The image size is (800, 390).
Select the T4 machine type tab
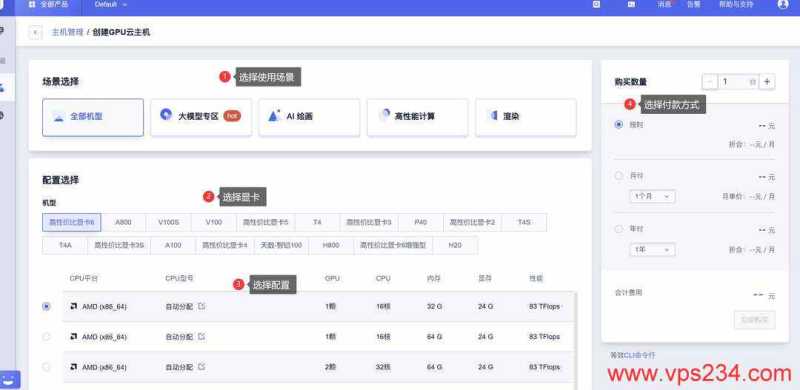317,223
